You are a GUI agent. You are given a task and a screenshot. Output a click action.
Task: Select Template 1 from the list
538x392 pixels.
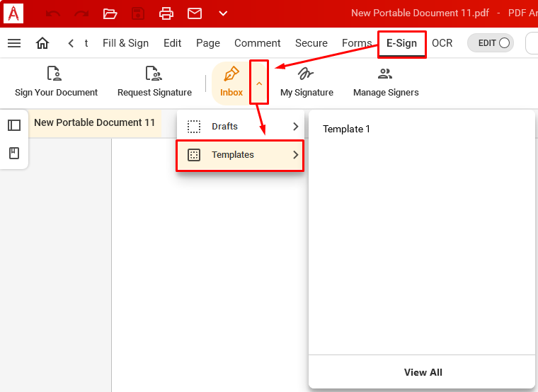click(346, 129)
